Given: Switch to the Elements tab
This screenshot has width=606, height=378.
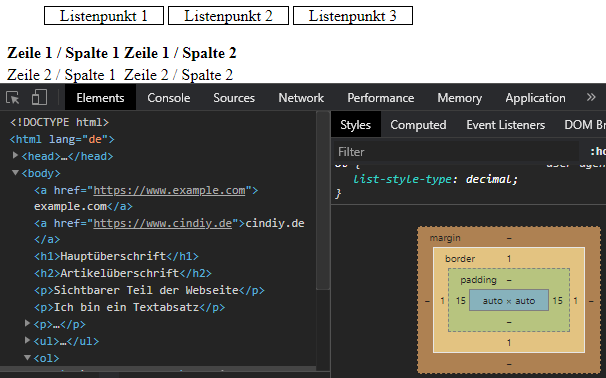Looking at the screenshot, I should pos(100,98).
